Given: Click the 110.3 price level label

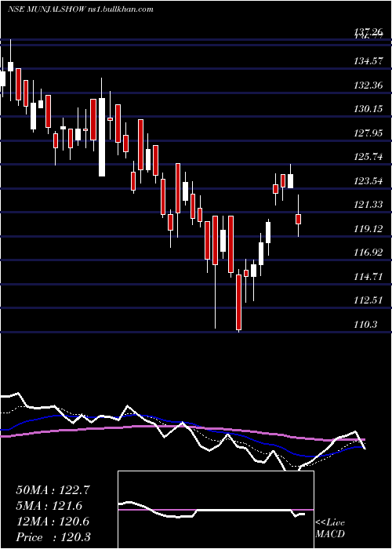Looking at the screenshot, I should coord(366,324).
